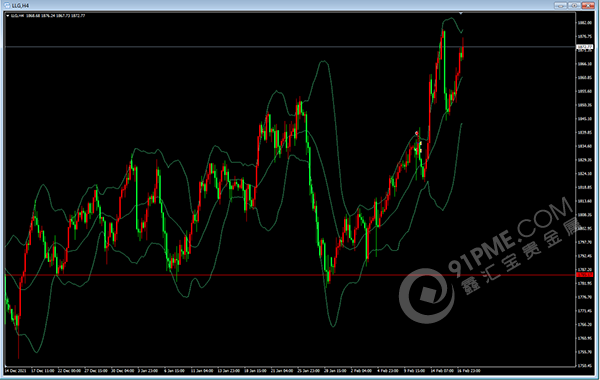Click the 25 Jan 23:00 label on the time axis
The height and width of the screenshot is (380, 600).
tap(309, 371)
